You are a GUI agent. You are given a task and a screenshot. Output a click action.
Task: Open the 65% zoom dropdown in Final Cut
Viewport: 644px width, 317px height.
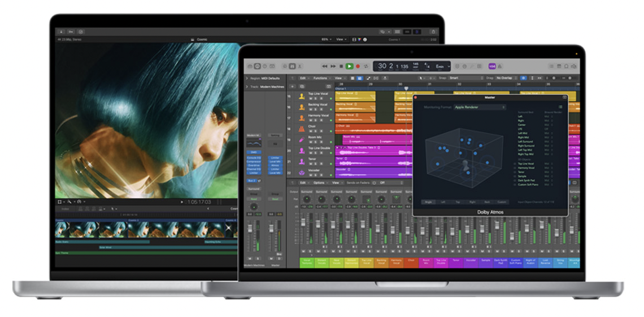[x=326, y=39]
